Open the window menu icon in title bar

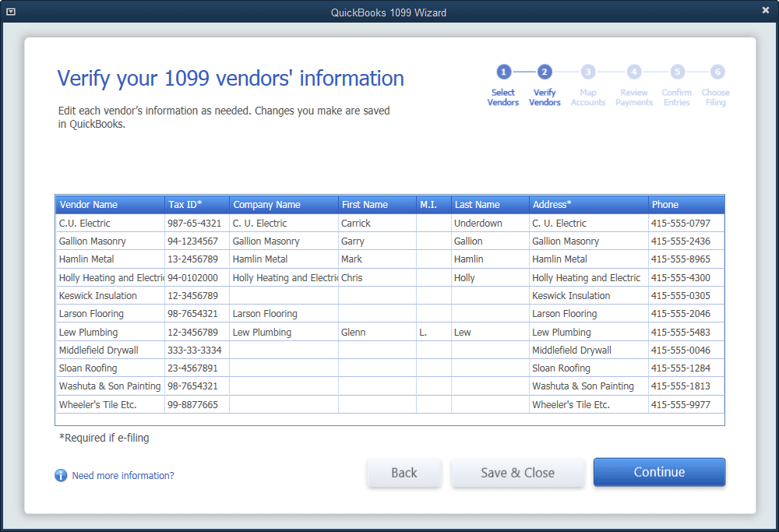[10, 12]
